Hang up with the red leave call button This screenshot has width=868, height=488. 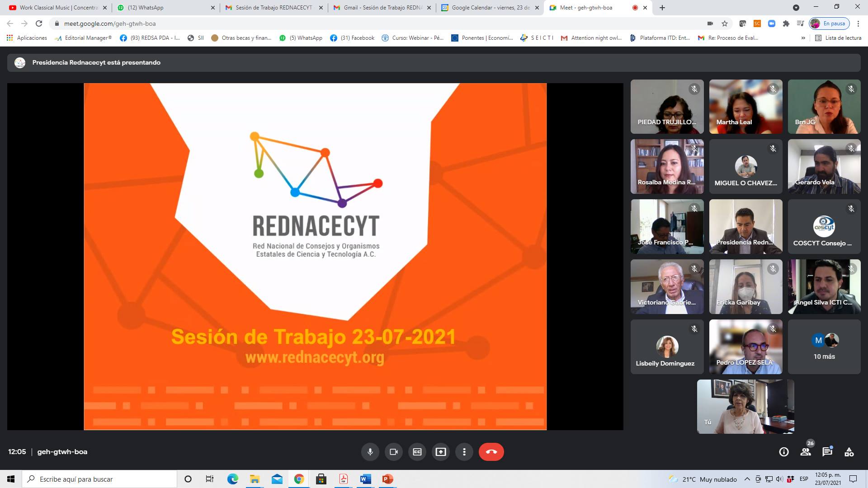click(x=491, y=452)
